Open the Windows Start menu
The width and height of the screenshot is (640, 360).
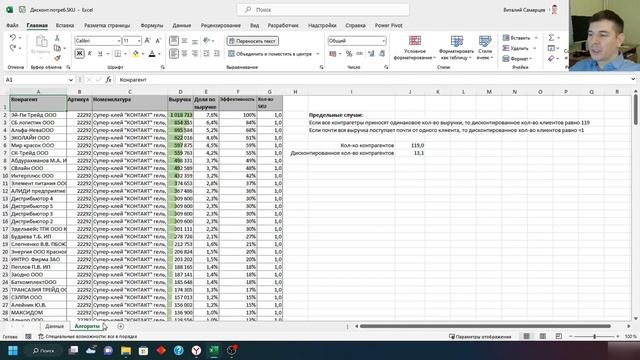point(13,351)
